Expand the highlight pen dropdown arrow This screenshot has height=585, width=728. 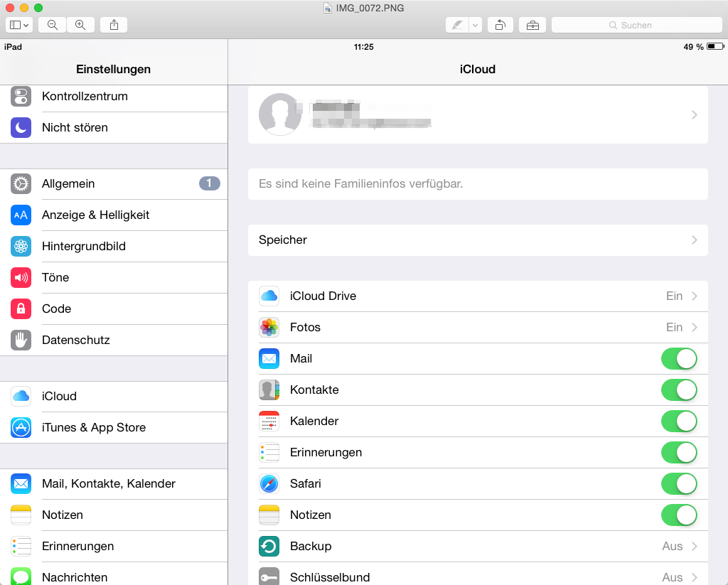[x=476, y=25]
